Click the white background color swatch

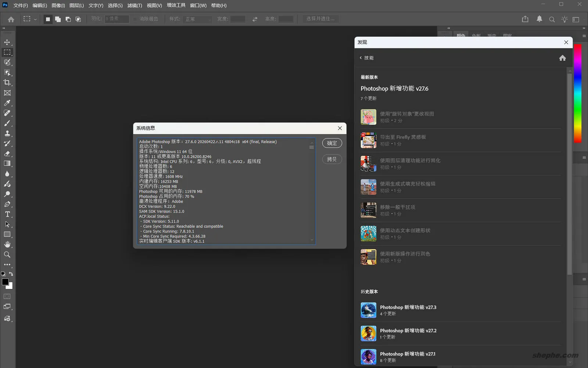click(10, 286)
